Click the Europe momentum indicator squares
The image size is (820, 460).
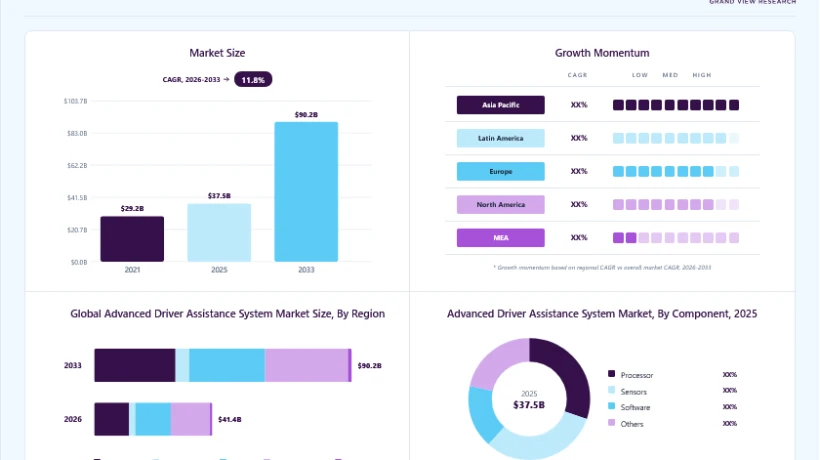tap(676, 171)
